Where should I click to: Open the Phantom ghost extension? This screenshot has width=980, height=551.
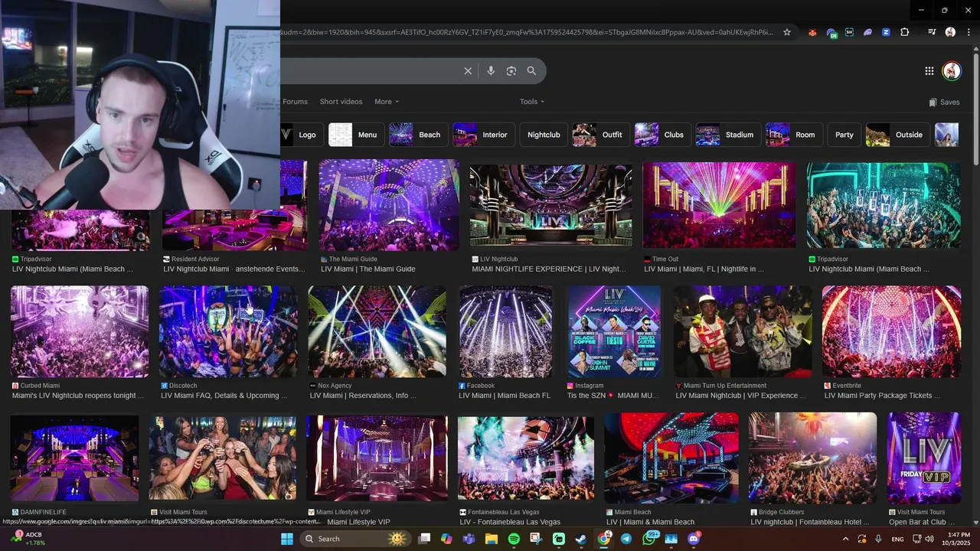[867, 32]
